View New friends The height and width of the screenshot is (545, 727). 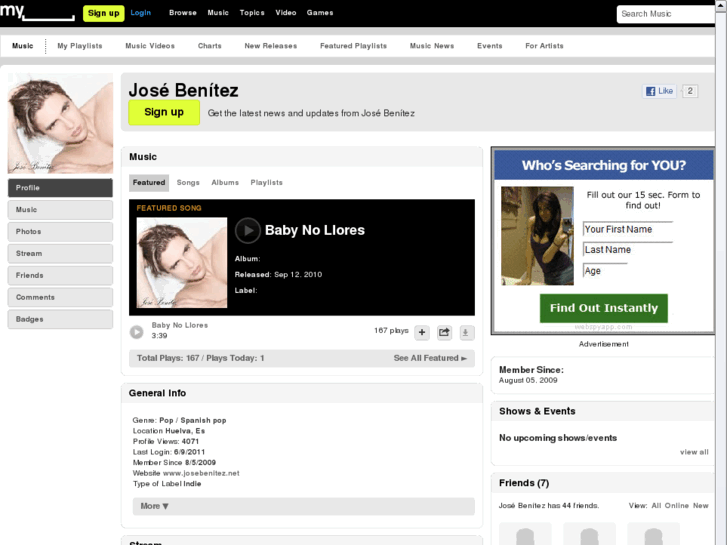click(701, 506)
